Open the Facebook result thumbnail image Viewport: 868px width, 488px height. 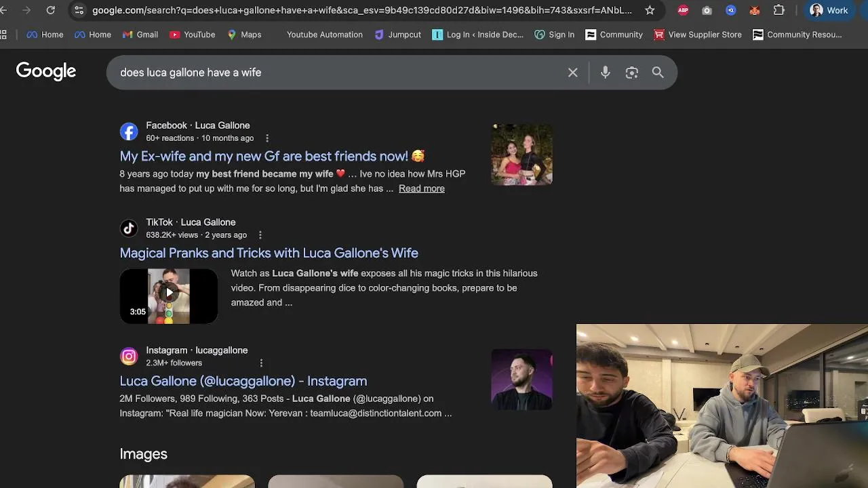click(x=521, y=155)
